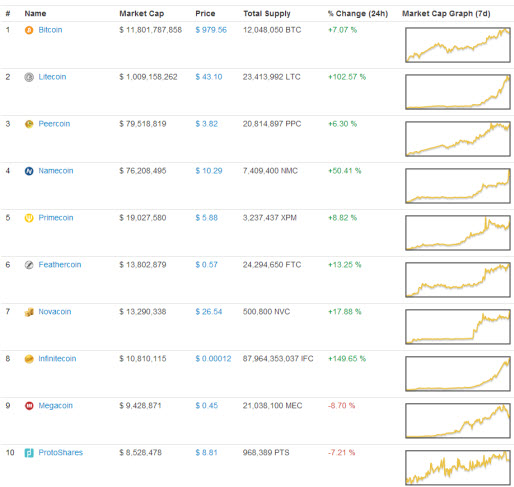Select supply value 500,800 NVC

coord(267,312)
